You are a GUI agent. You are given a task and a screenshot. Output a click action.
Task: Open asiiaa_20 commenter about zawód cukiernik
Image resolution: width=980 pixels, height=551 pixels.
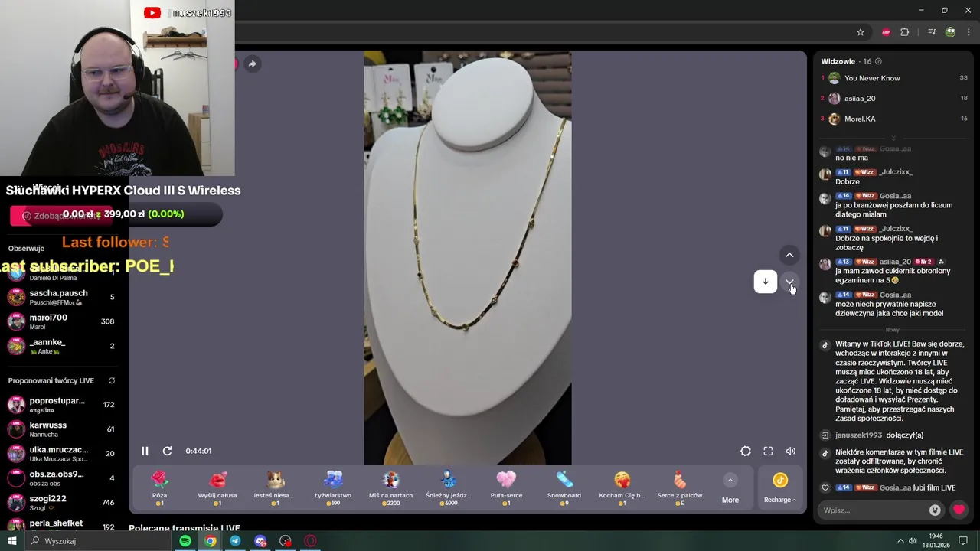(x=895, y=262)
